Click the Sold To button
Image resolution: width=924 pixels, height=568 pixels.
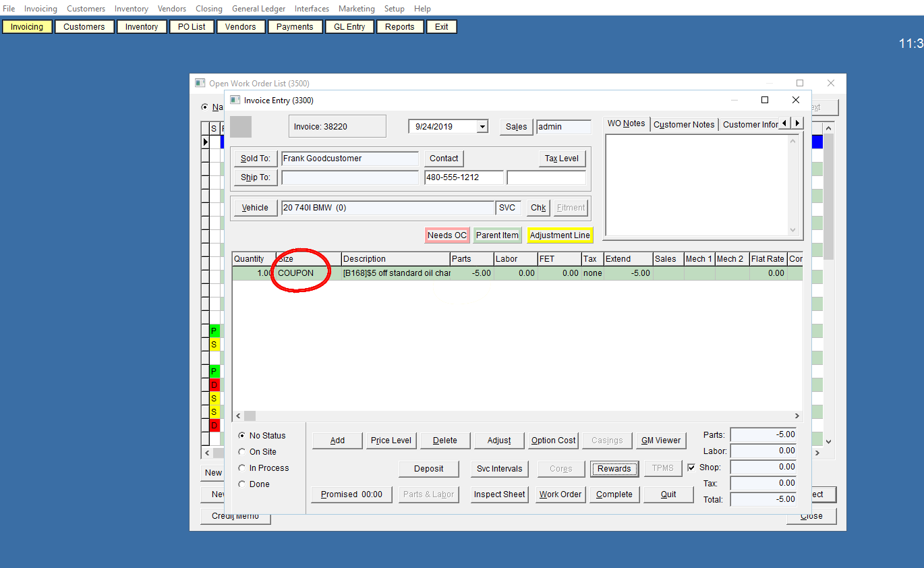pos(256,159)
